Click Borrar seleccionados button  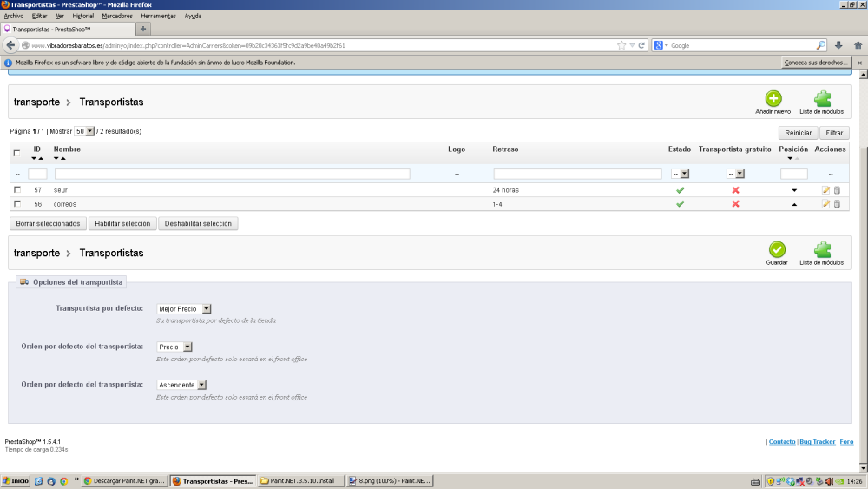48,224
